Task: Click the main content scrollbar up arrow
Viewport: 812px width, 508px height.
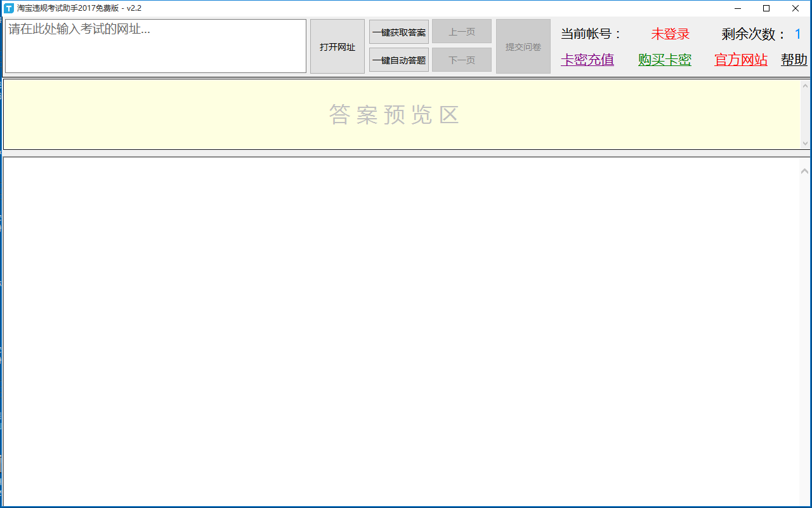Action: [805, 170]
